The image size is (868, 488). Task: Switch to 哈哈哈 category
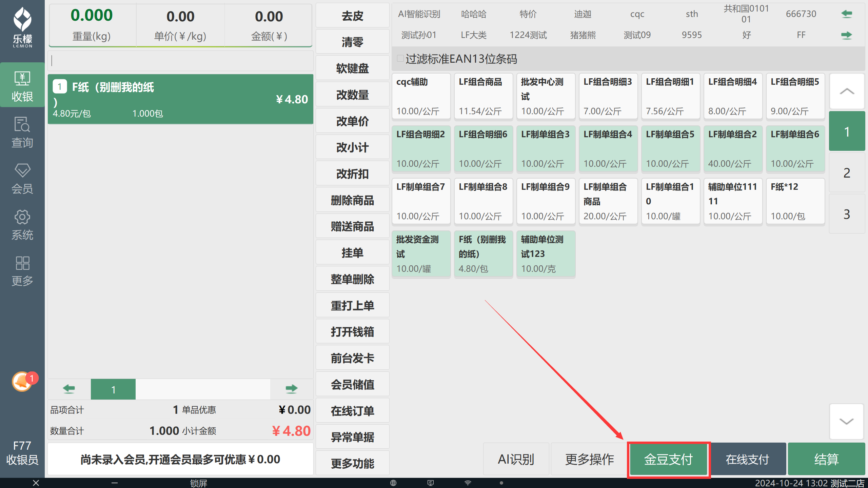(474, 14)
